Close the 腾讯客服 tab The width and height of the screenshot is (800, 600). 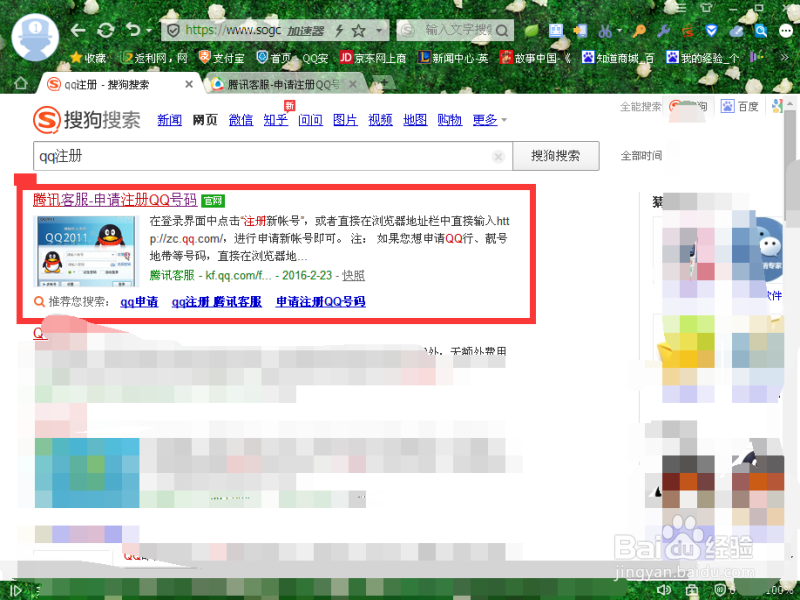[x=353, y=84]
